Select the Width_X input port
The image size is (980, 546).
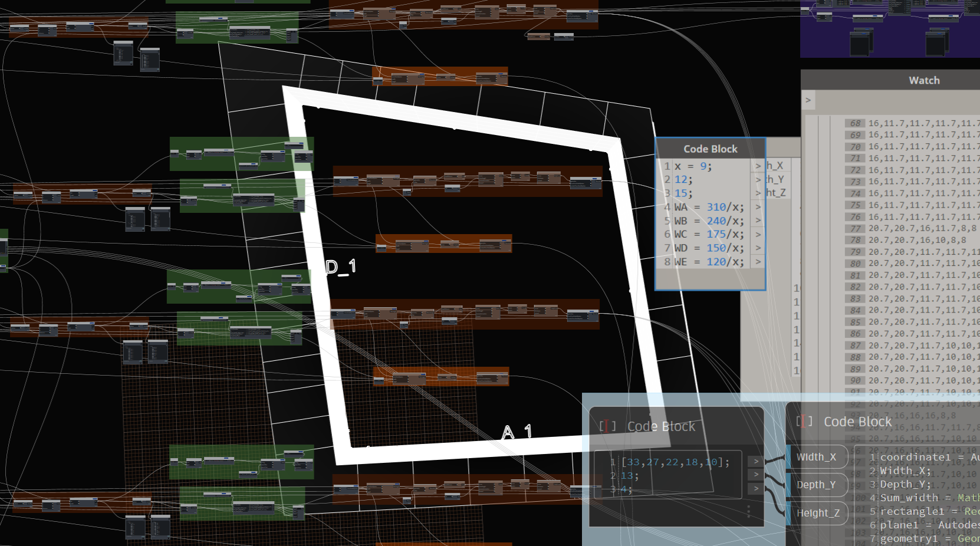pyautogui.click(x=817, y=457)
